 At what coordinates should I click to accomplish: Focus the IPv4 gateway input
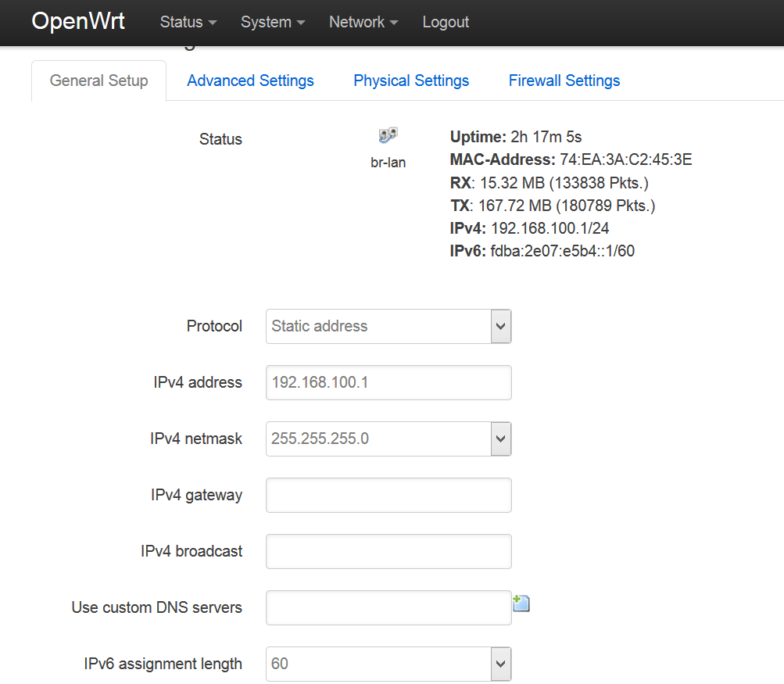[388, 495]
